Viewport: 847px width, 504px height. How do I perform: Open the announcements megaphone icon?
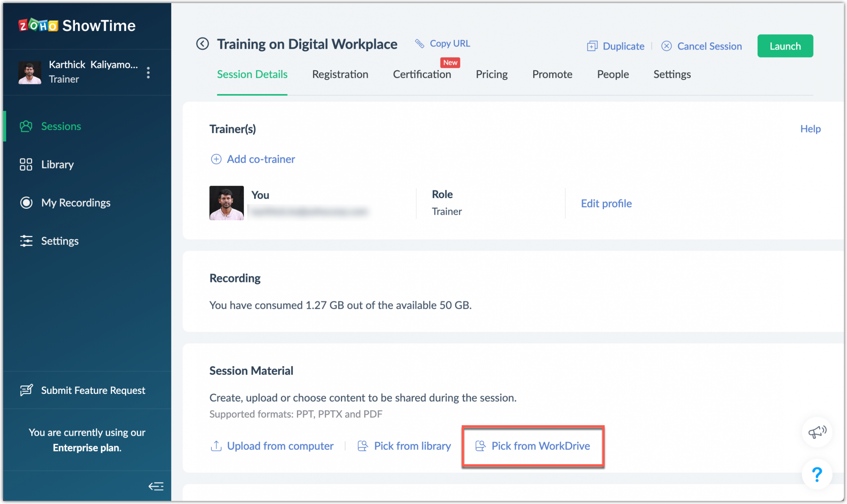click(817, 432)
